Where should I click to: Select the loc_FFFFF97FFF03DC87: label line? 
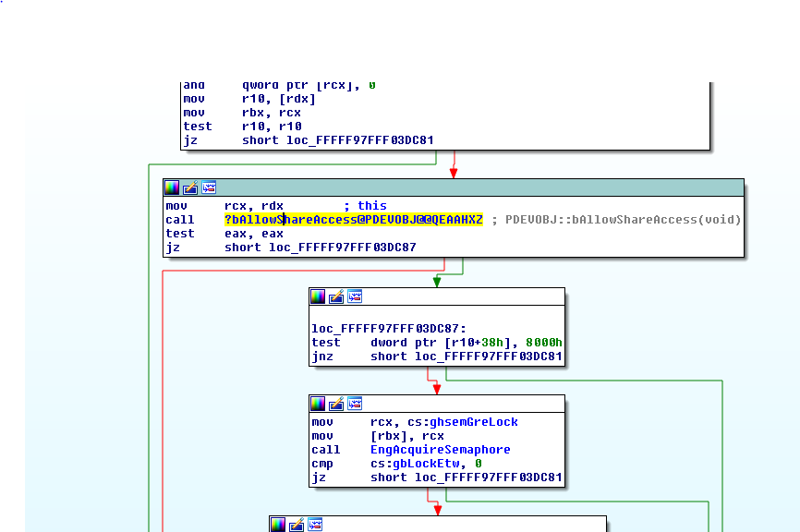387,328
